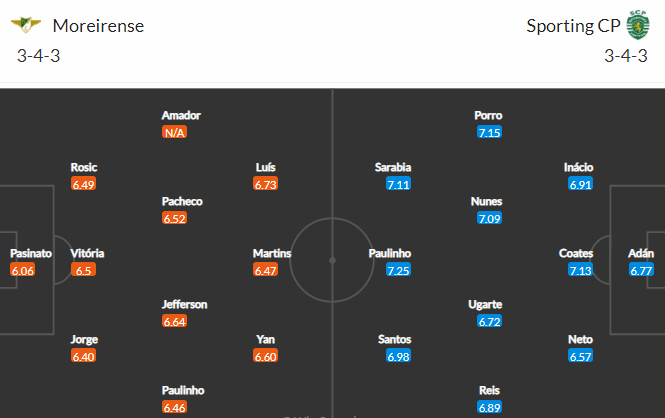Select player Inácio in defense
The width and height of the screenshot is (665, 418).
click(x=578, y=167)
